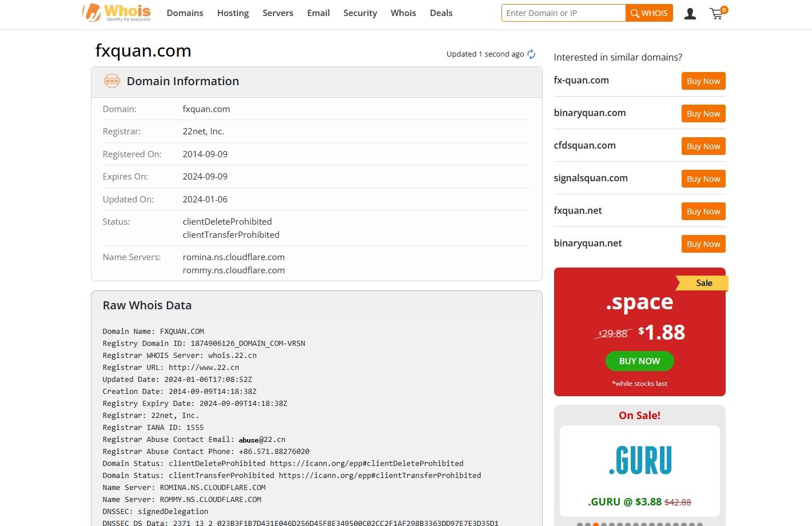Open the Deals menu
This screenshot has height=526, width=812.
pos(441,13)
